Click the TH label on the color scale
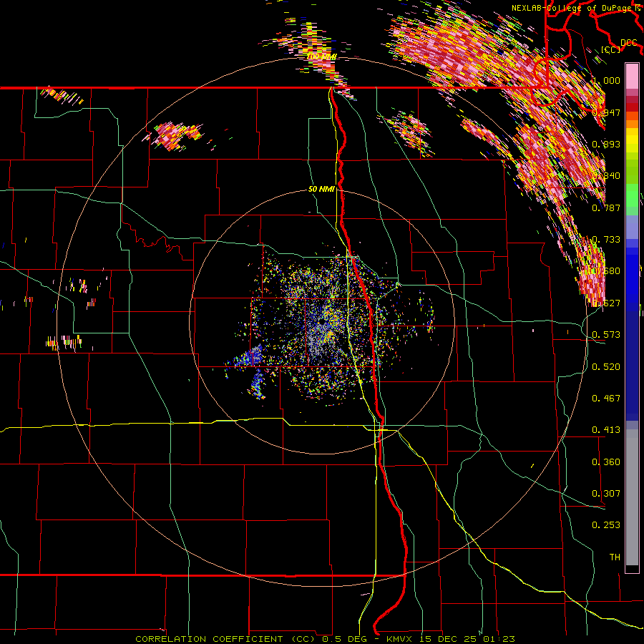This screenshot has width=644, height=644. click(x=615, y=557)
